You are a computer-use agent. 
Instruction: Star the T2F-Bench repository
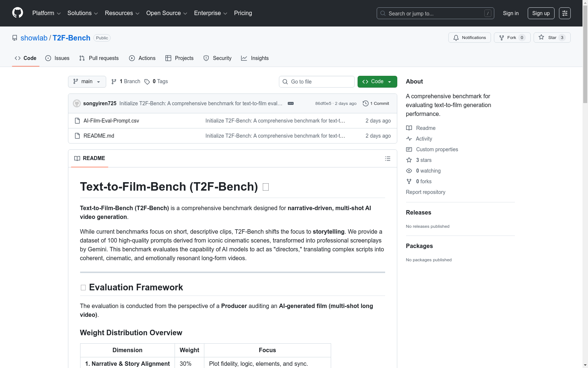pos(552,38)
